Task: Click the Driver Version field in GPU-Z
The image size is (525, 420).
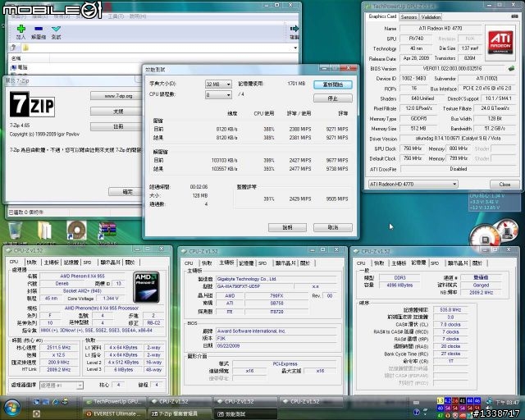Action: coord(458,139)
